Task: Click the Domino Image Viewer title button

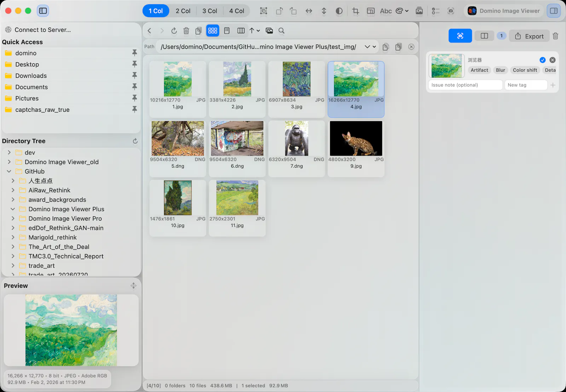Action: 504,11
